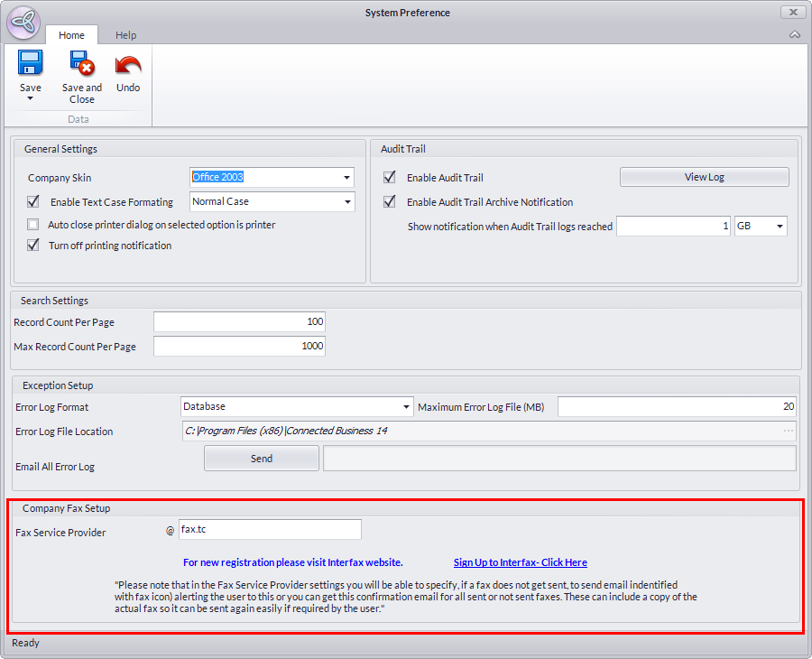Viewport: 812px width, 659px height.
Task: Select the Home ribbon tab
Action: pyautogui.click(x=71, y=35)
